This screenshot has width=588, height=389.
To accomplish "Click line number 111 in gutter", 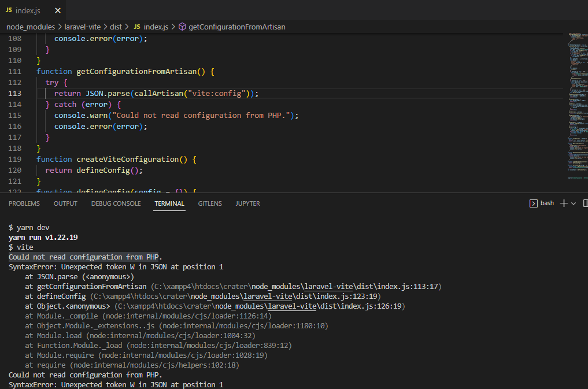I will [x=14, y=71].
